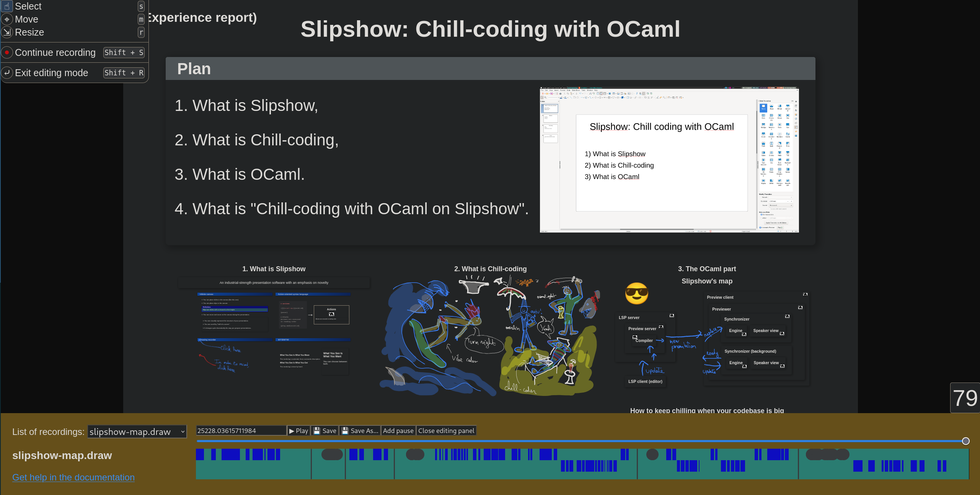The height and width of the screenshot is (495, 980).
Task: Click the 's' shortcut key badge
Action: [x=141, y=7]
